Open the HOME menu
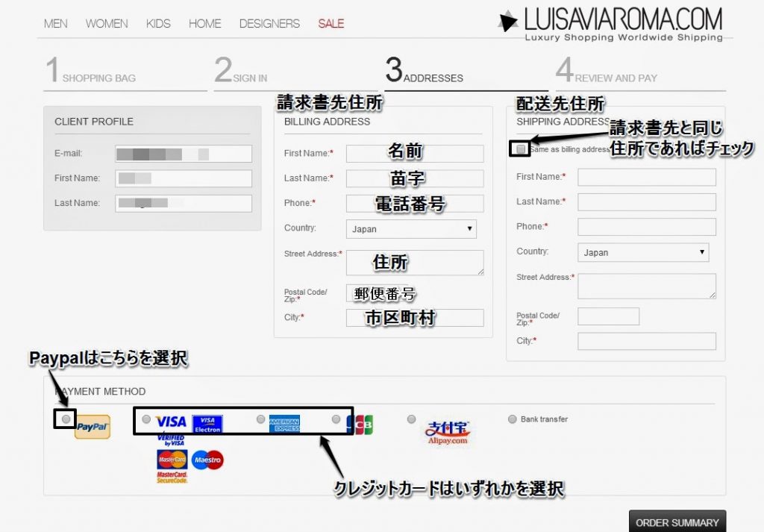The height and width of the screenshot is (532, 764). coord(204,23)
